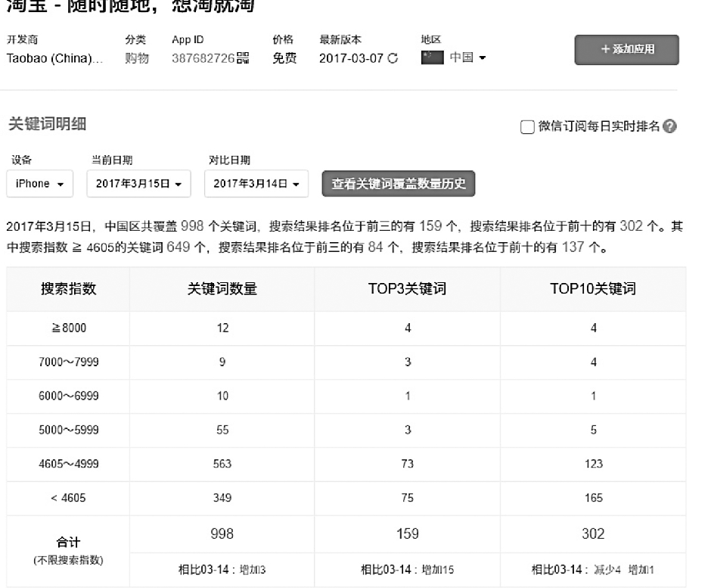The image size is (711, 588).
Task: Click the QR code icon beside App ID
Action: [x=243, y=58]
